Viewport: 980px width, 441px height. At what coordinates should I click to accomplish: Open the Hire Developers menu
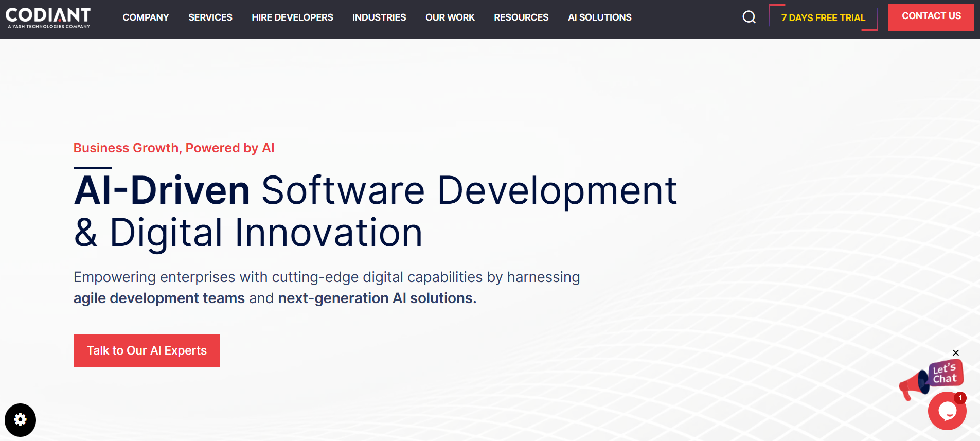292,17
